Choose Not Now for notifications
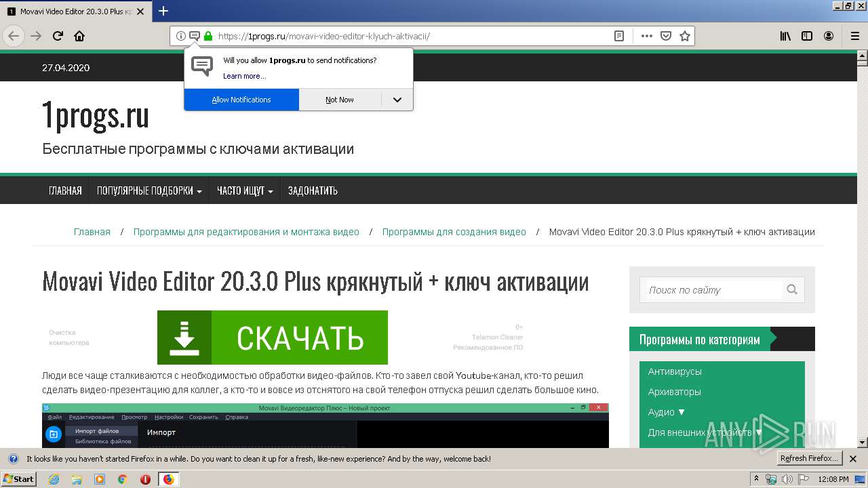Viewport: 868px width, 488px height. click(x=340, y=100)
